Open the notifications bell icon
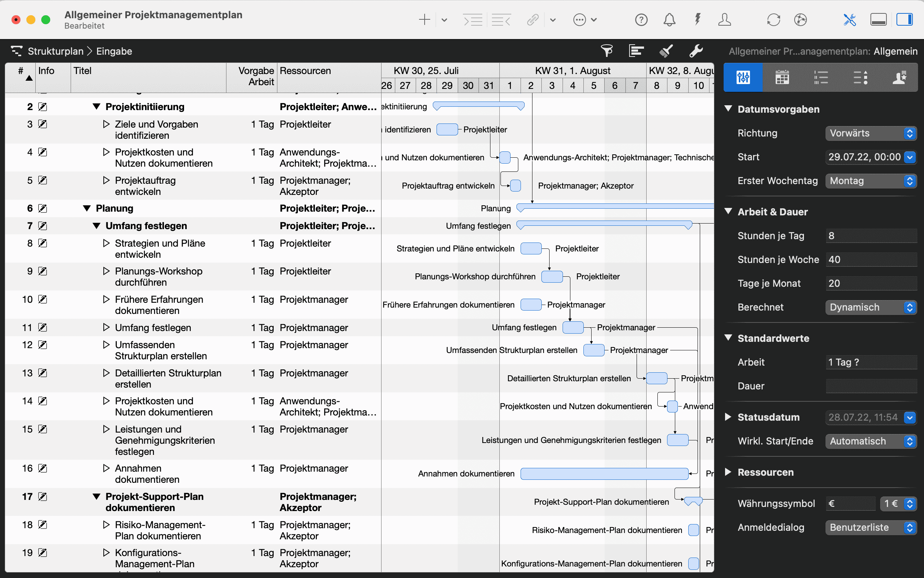The height and width of the screenshot is (578, 924). pos(669,20)
